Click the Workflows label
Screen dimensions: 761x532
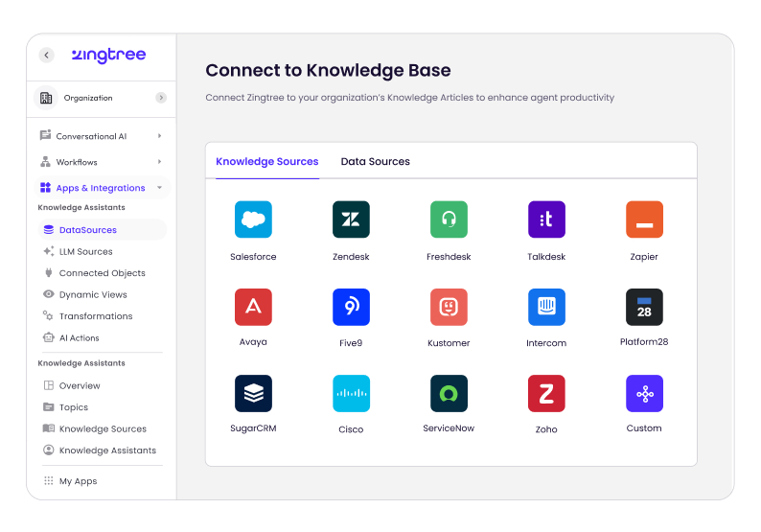pyautogui.click(x=77, y=162)
